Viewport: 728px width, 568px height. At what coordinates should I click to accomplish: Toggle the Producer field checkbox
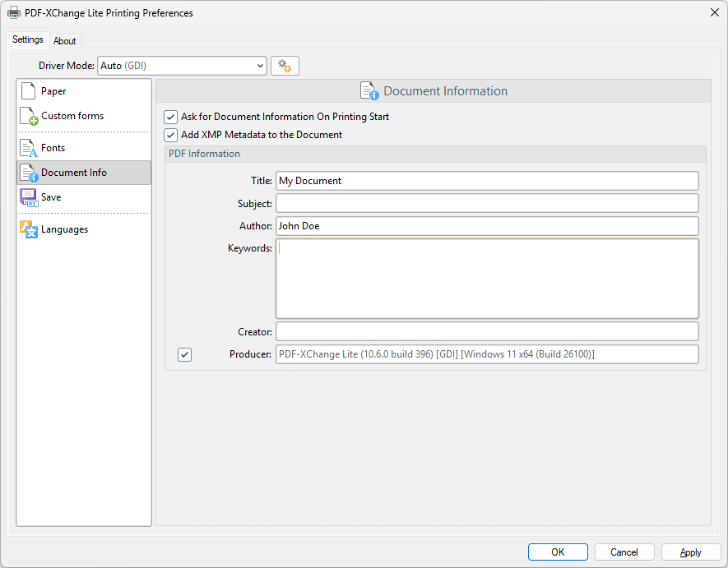click(185, 354)
